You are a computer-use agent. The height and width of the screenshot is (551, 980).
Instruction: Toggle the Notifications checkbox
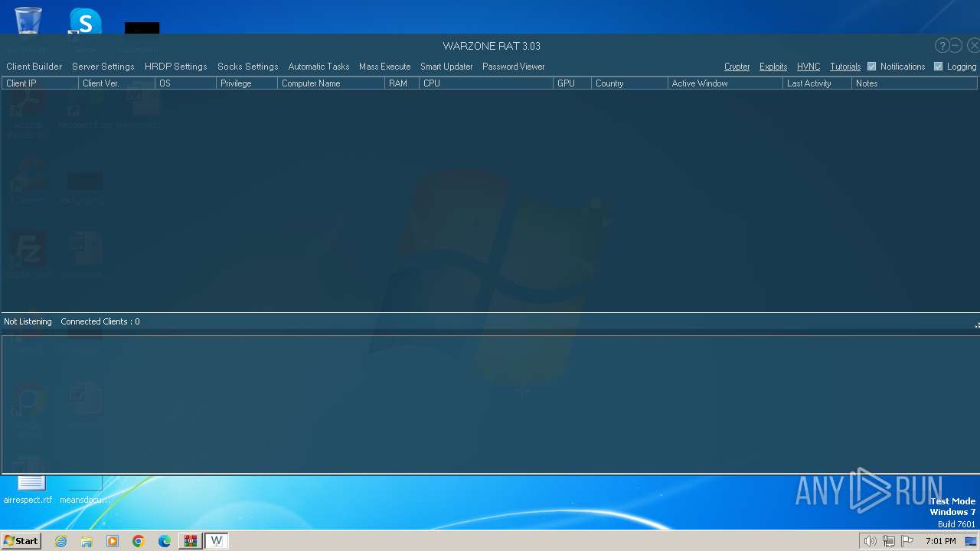click(x=871, y=67)
